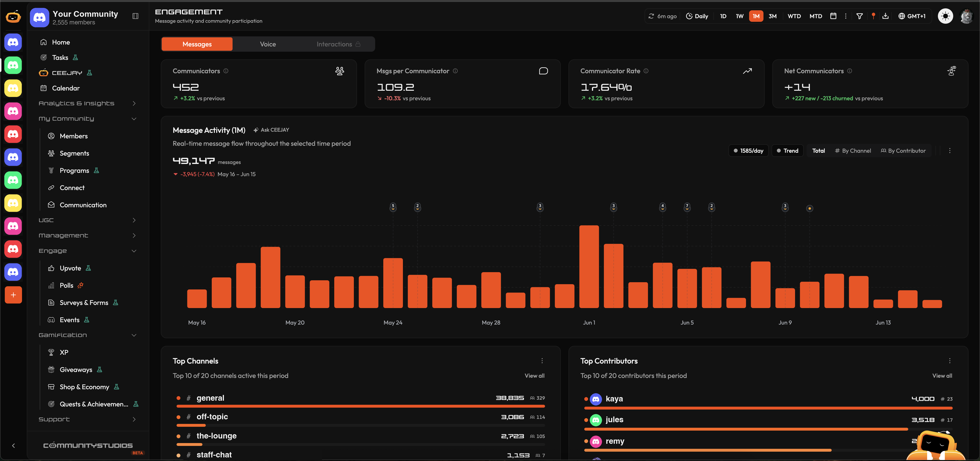The image size is (980, 461).
Task: Open Top Contributors options menu
Action: pyautogui.click(x=950, y=361)
